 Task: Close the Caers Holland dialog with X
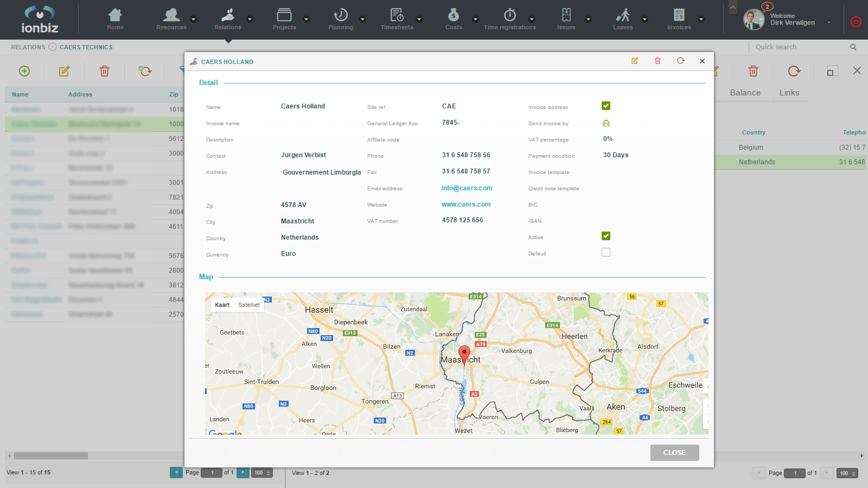[x=702, y=61]
